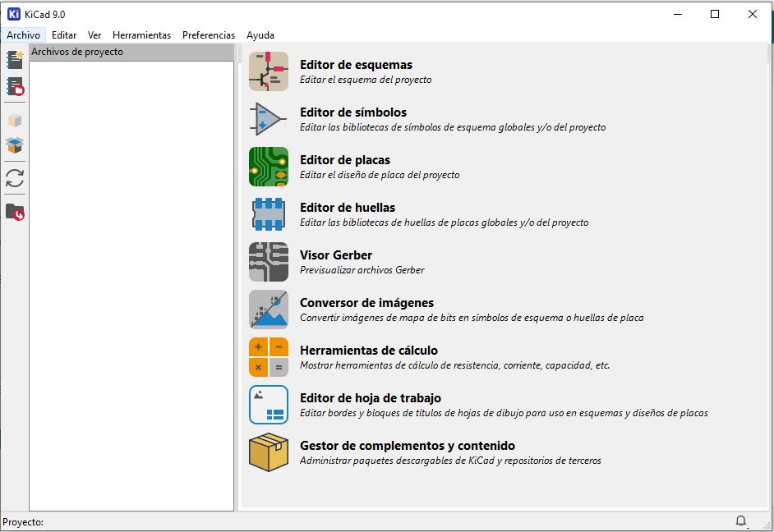
Task: Click the resize grip in status bar corner
Action: tap(767, 525)
